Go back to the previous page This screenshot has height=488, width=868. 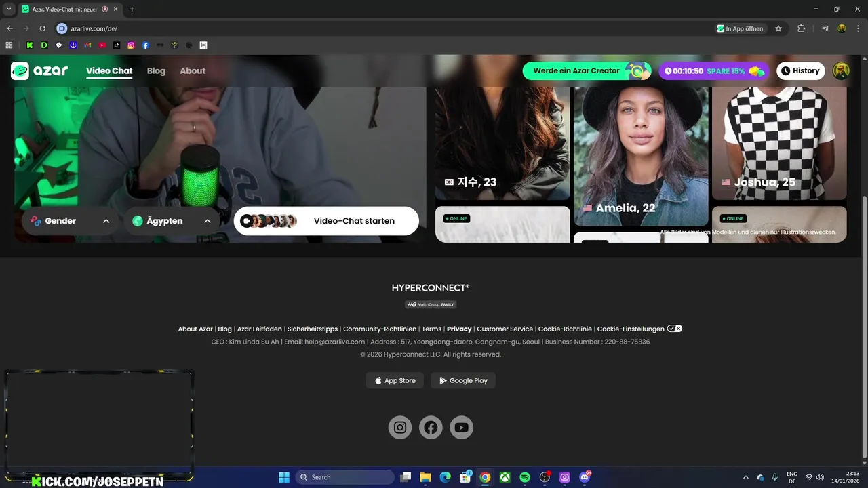point(9,28)
